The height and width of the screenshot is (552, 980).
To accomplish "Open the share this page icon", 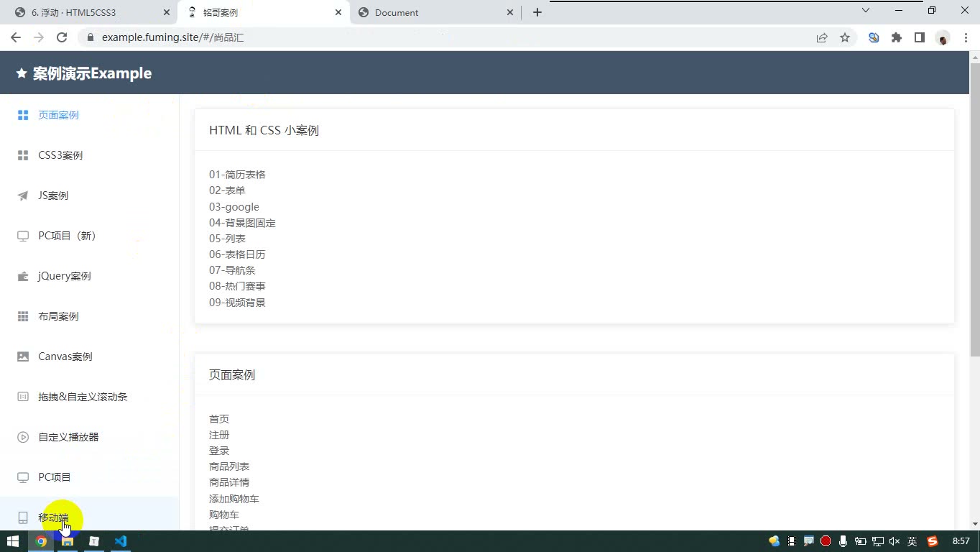I will pyautogui.click(x=822, y=37).
